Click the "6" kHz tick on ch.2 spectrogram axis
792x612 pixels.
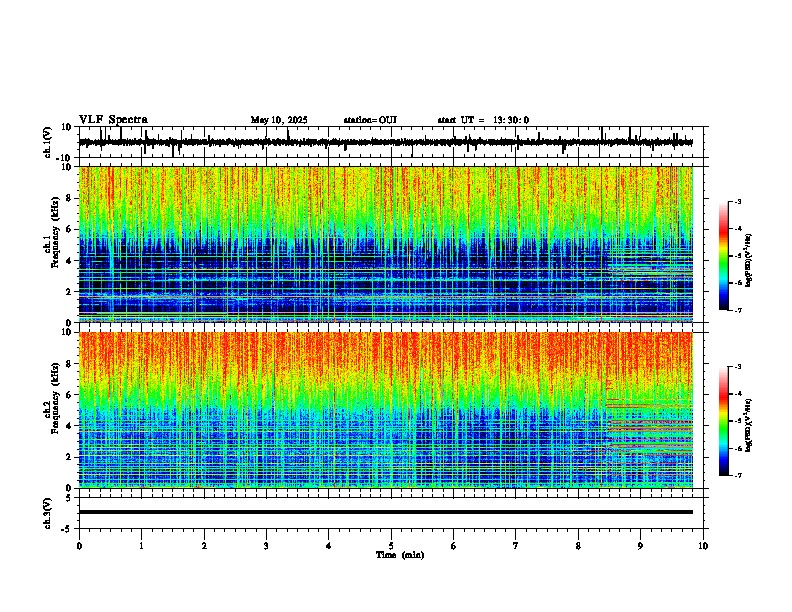(x=70, y=395)
